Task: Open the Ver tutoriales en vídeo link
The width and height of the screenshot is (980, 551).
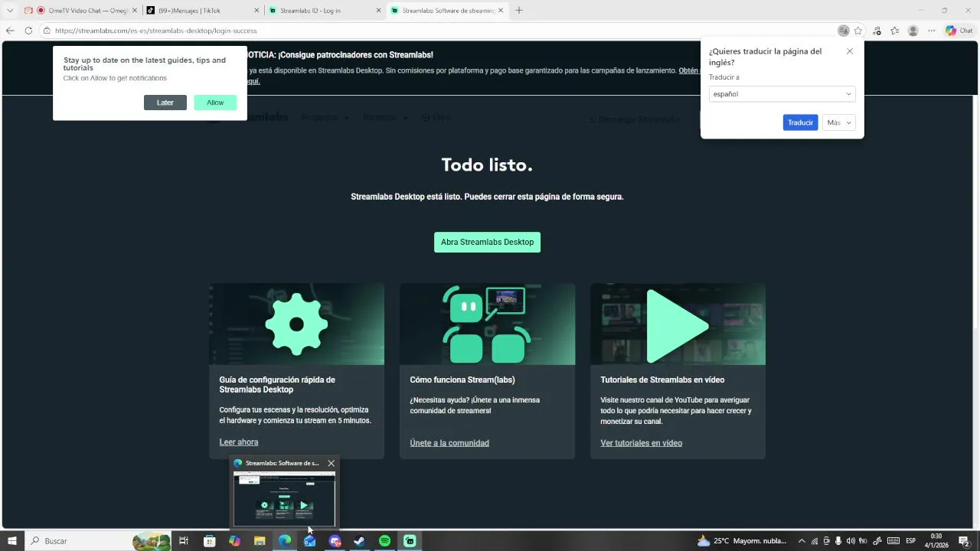Action: point(641,443)
